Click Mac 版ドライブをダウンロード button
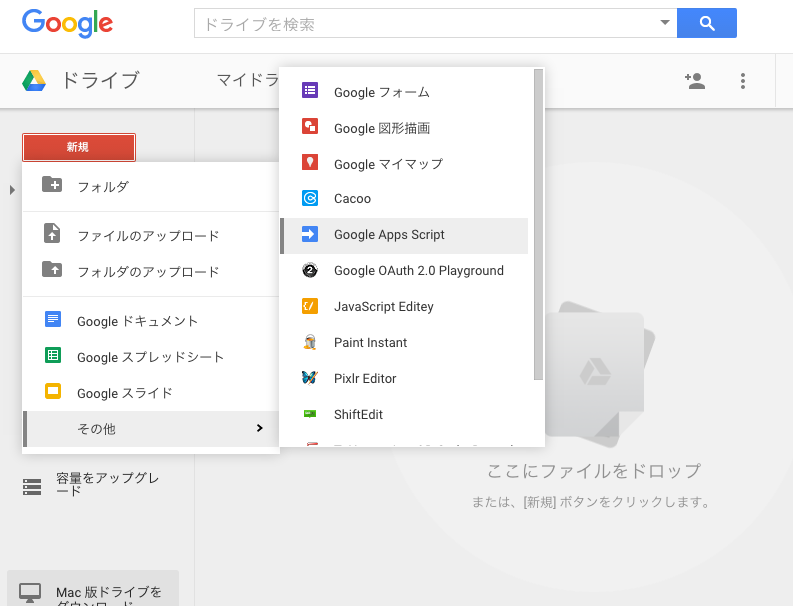The image size is (793, 606). click(93, 588)
